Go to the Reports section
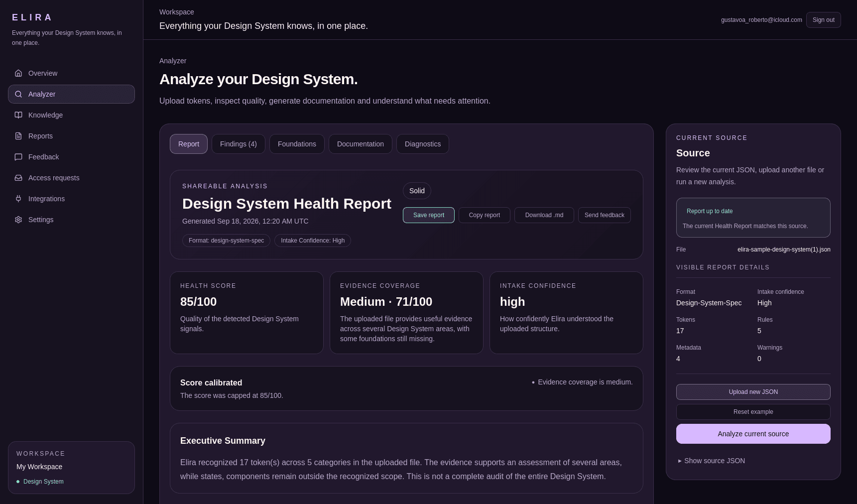Screen dimensions: 857x504 [x=71, y=136]
